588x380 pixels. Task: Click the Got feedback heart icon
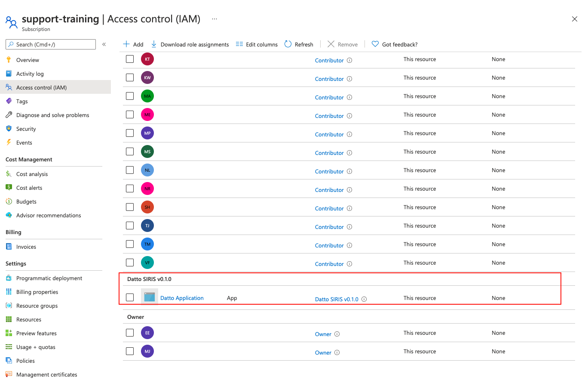point(375,44)
